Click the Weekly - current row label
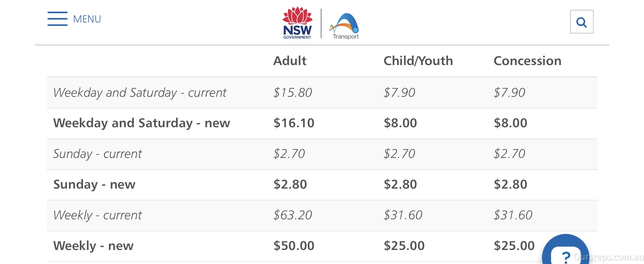 (x=97, y=215)
